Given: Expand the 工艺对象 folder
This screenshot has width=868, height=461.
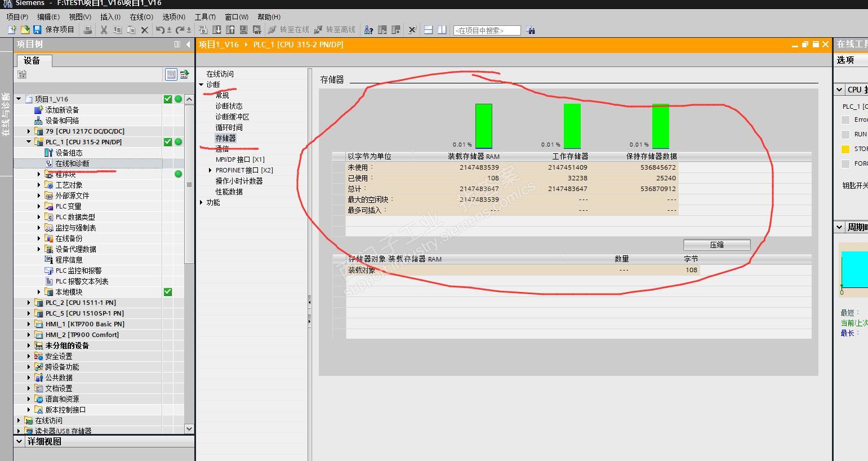Looking at the screenshot, I should (x=39, y=185).
